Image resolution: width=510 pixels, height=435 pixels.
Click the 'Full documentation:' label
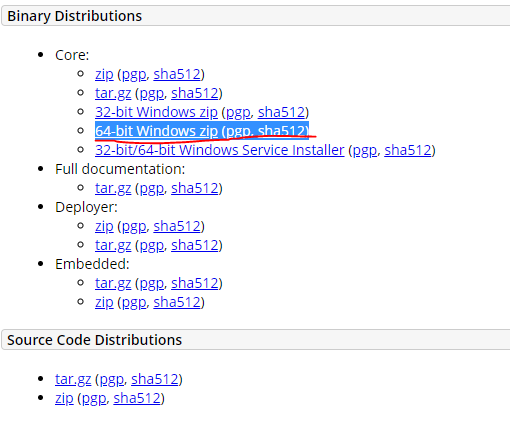click(x=120, y=169)
